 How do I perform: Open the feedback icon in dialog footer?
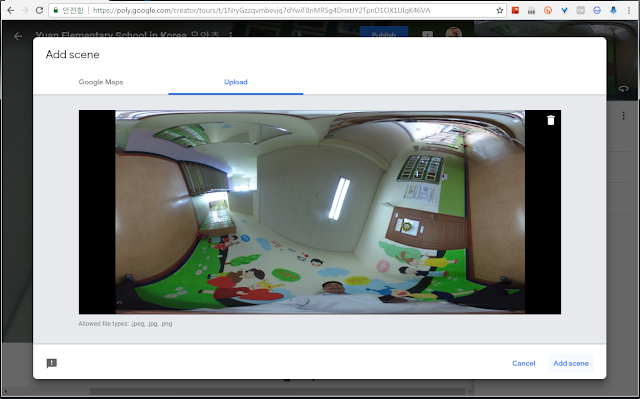pyautogui.click(x=52, y=363)
